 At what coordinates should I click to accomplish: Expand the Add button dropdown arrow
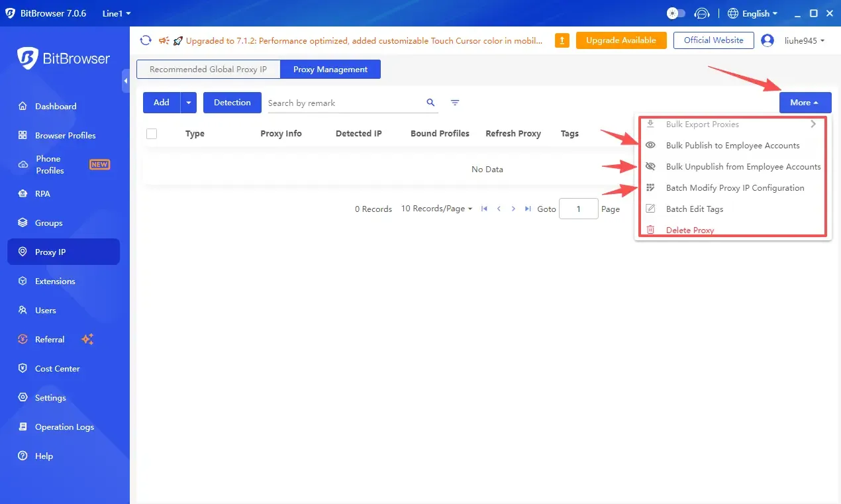pos(189,103)
